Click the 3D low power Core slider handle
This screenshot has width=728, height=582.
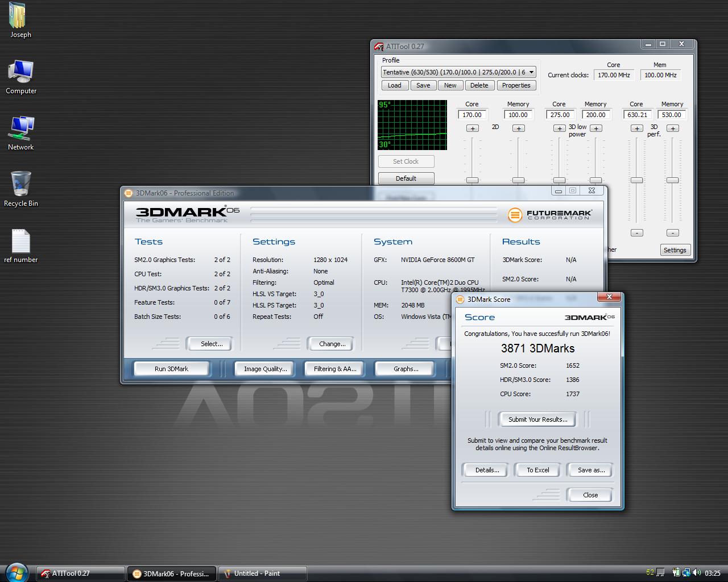[x=560, y=180]
